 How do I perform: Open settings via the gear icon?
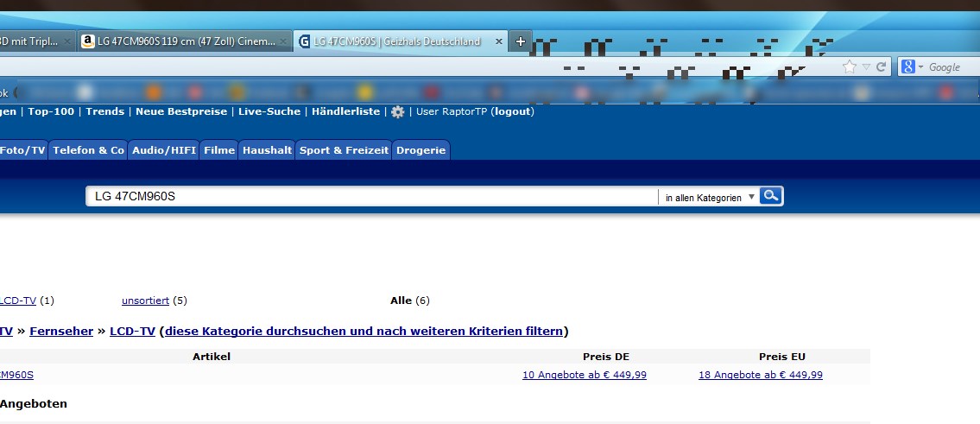(397, 112)
